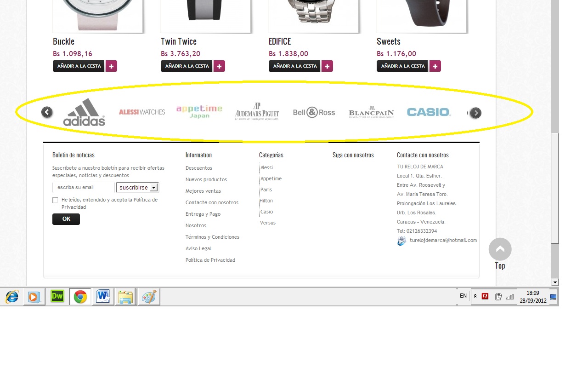Open Internet Explorer from the taskbar

[x=12, y=297]
